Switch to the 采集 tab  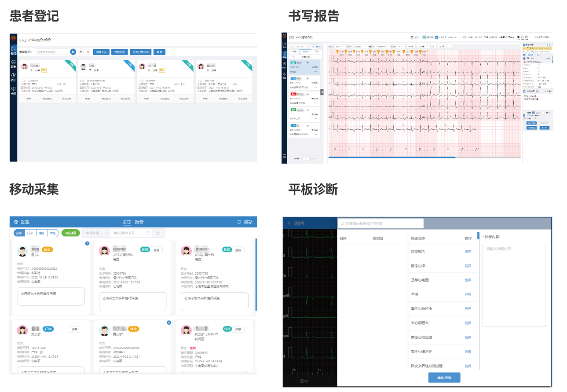coord(127,222)
